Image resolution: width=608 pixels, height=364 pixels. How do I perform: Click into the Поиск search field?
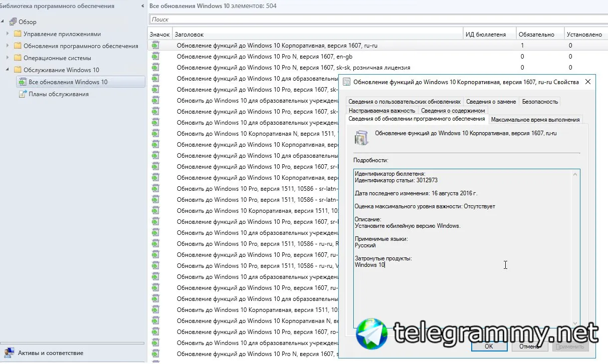(378, 20)
